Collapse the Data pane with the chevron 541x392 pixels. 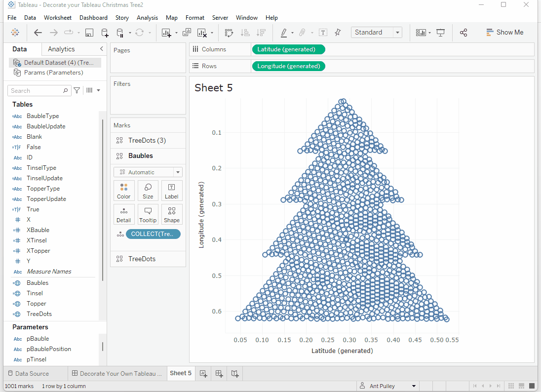[x=101, y=49]
